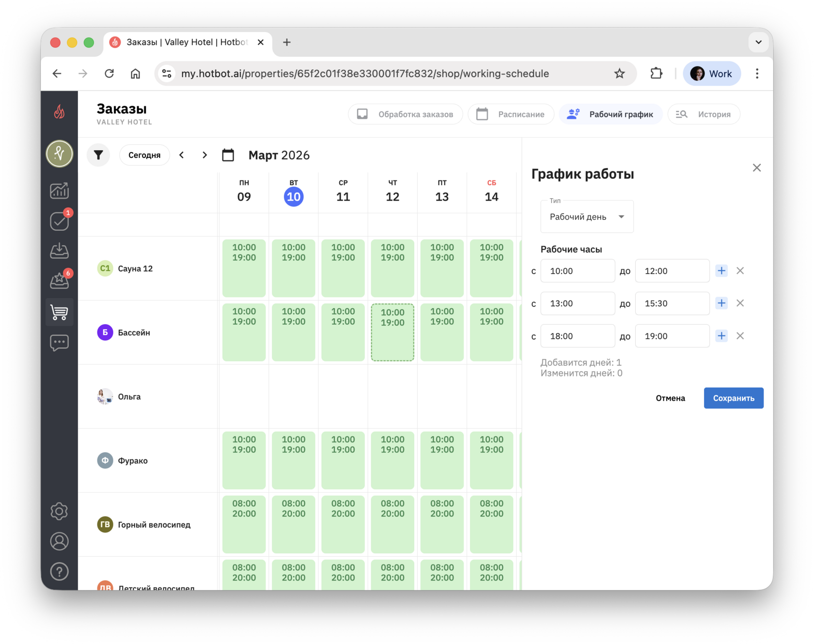Go to next week with right chevron
Screen dimensions: 814x644
pyautogui.click(x=204, y=155)
